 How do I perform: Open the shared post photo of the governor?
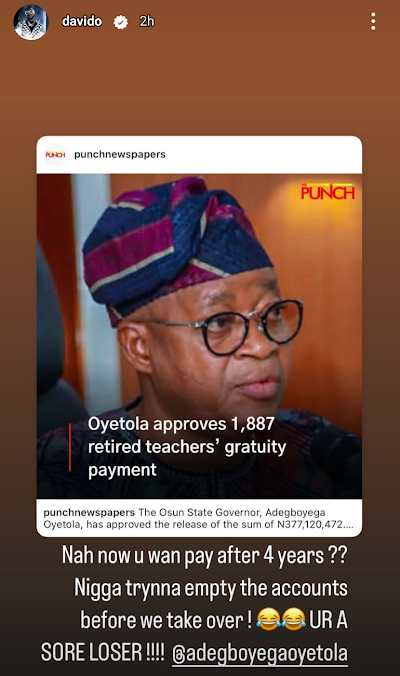coord(199,336)
